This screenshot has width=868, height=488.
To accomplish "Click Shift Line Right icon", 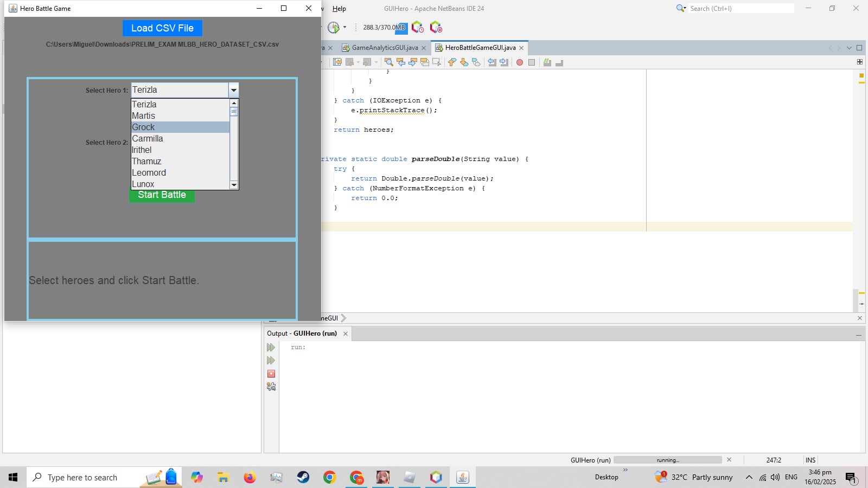I will (x=504, y=62).
